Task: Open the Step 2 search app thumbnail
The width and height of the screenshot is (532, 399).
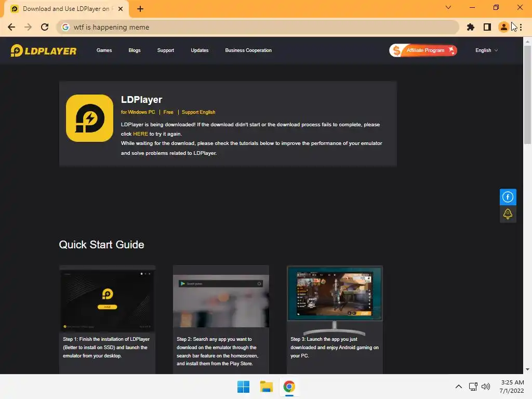Action: [x=221, y=297]
